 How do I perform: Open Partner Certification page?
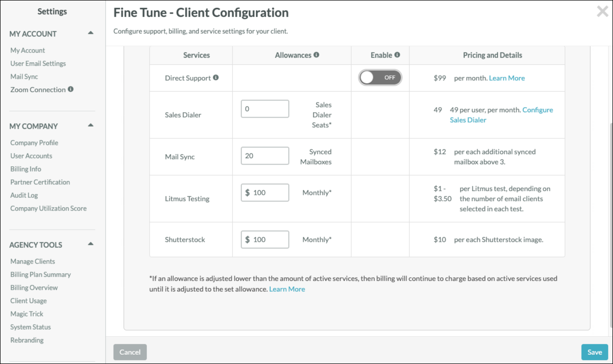pos(40,182)
